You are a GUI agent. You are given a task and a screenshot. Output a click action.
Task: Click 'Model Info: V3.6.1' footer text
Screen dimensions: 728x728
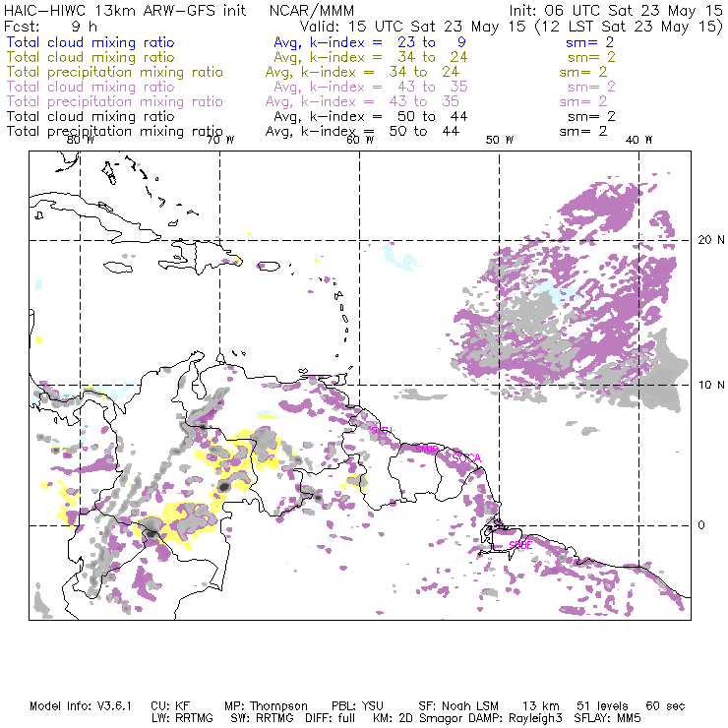pyautogui.click(x=81, y=706)
